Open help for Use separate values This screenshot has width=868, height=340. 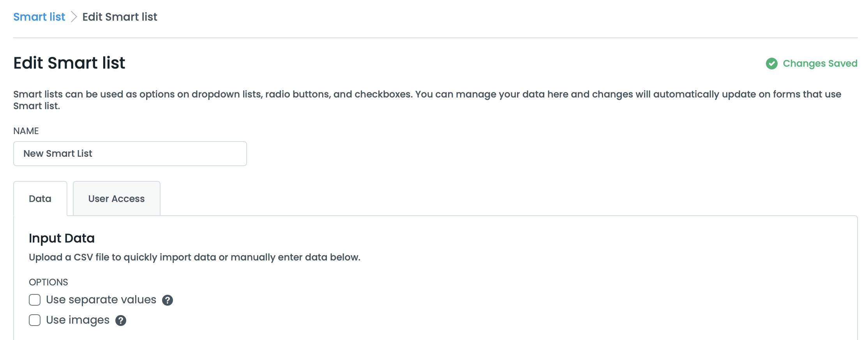168,300
